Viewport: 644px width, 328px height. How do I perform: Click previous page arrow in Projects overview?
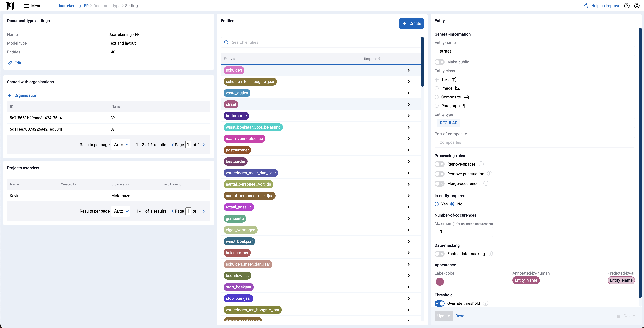173,211
